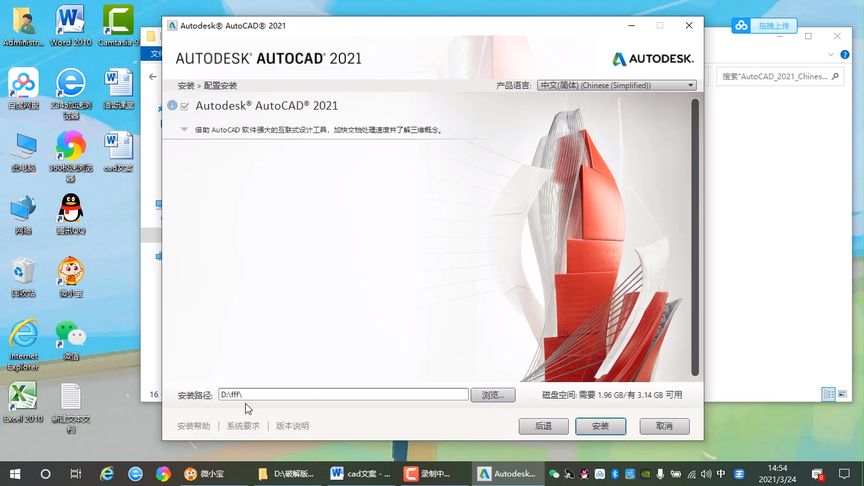Click the 360 browser taskbar icon
Viewport: 864px width, 486px height.
(163, 474)
